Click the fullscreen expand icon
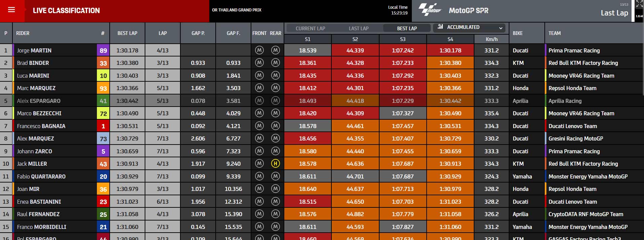Image resolution: width=644 pixels, height=240 pixels. coord(639,4)
